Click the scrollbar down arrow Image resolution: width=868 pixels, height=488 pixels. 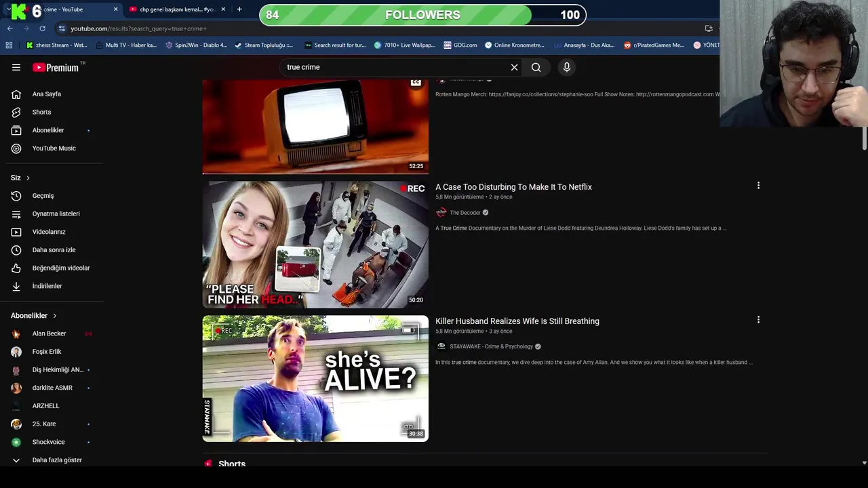click(x=864, y=463)
